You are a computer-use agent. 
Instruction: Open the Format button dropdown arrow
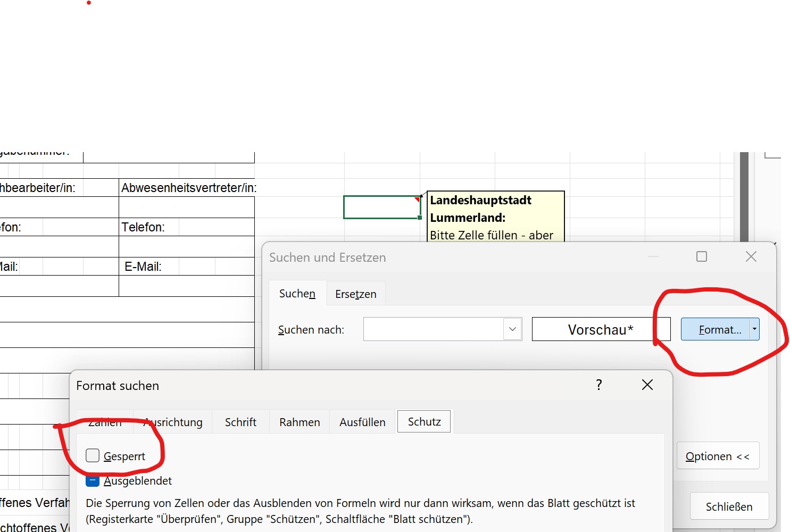coord(754,329)
